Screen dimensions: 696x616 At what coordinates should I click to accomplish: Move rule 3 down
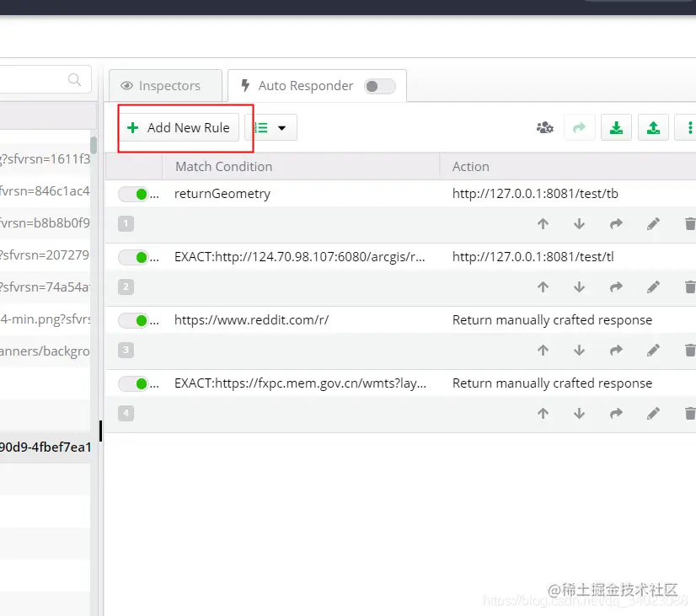(x=579, y=351)
